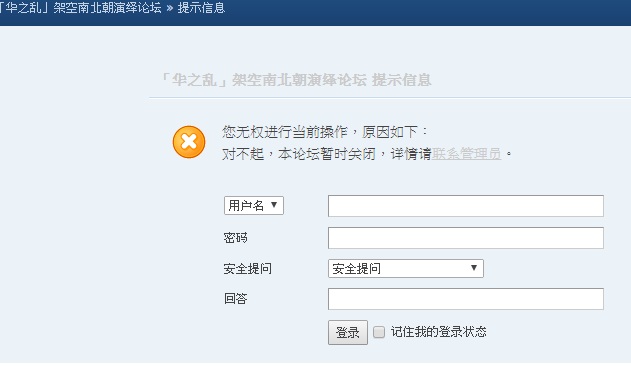Click the 记住我的登录状态 label text
This screenshot has height=384, width=631.
(x=438, y=332)
